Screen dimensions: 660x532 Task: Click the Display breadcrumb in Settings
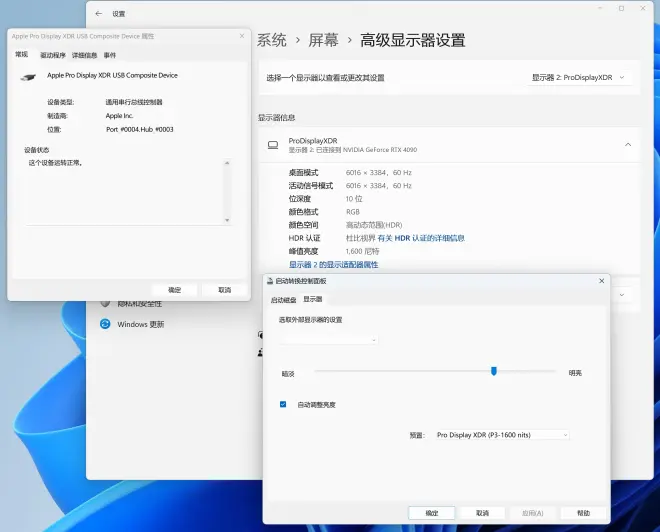coord(323,40)
